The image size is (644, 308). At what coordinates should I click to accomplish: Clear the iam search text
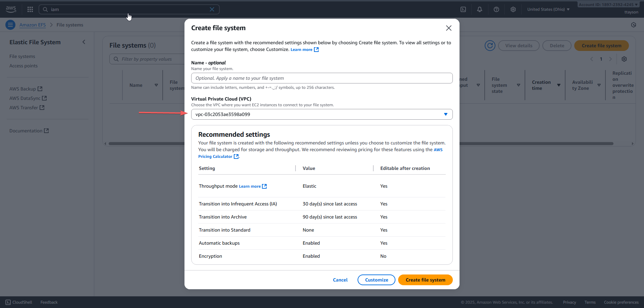(x=212, y=9)
